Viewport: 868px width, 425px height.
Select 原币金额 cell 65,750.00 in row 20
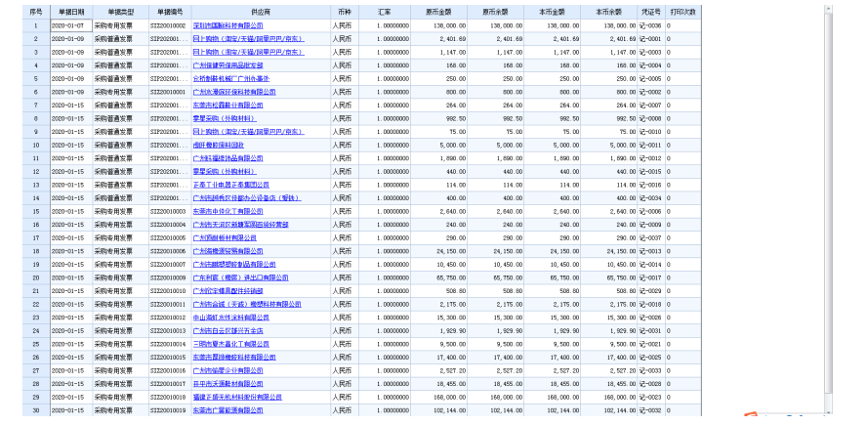coord(439,278)
